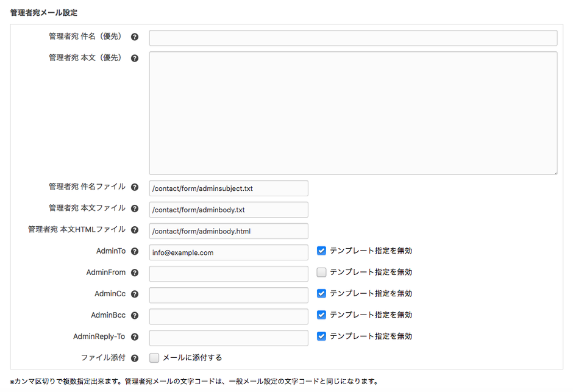Viewport: 573px width, 392px height.
Task: Click the AdminTo field containing info@example.com
Action: pos(228,252)
